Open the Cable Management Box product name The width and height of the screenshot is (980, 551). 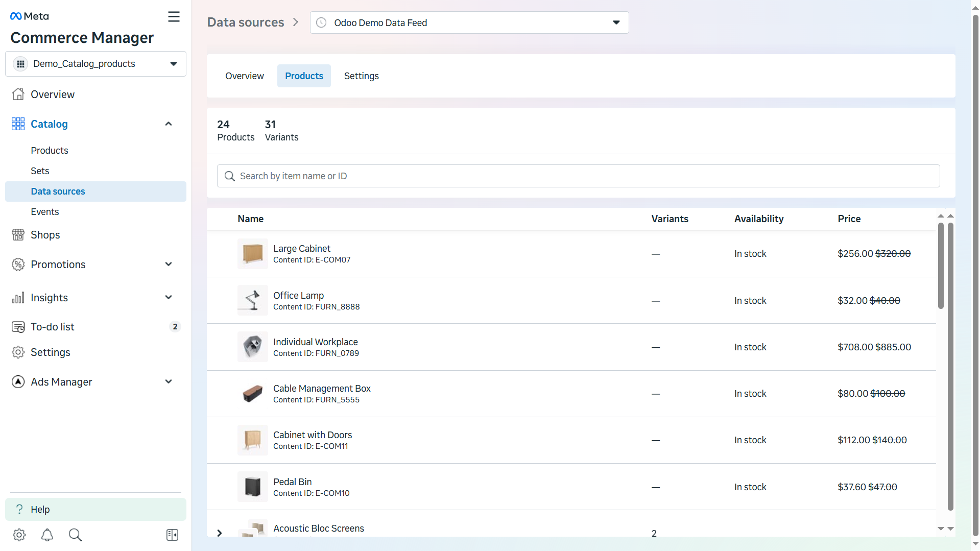point(322,388)
